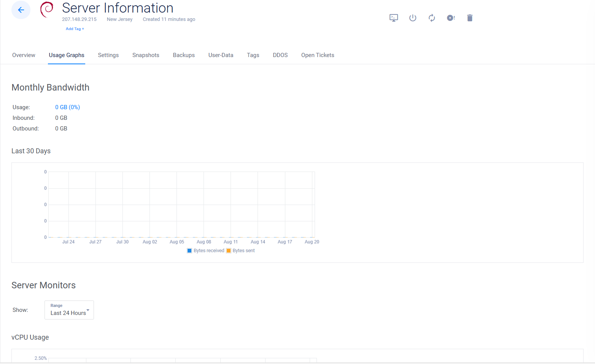Click the server IP address 207.148.29.215
The height and width of the screenshot is (364, 595).
tap(79, 19)
